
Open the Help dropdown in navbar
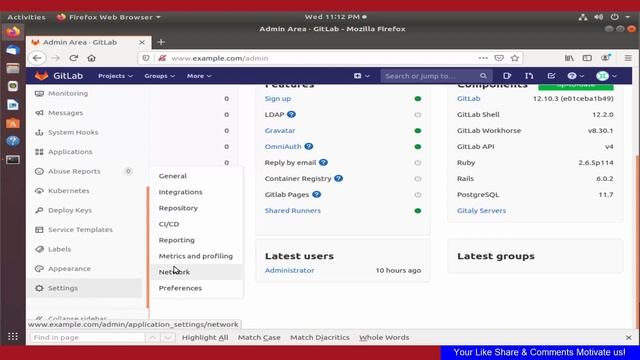[x=576, y=76]
